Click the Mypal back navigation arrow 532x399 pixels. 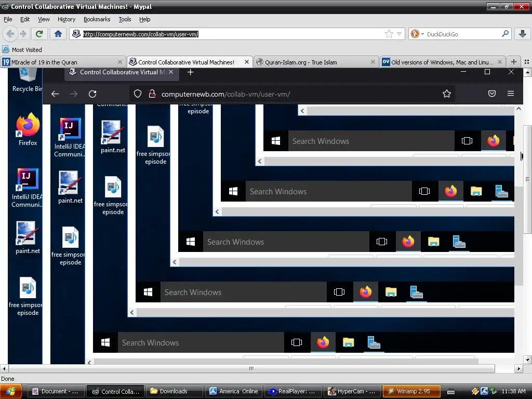coord(10,34)
